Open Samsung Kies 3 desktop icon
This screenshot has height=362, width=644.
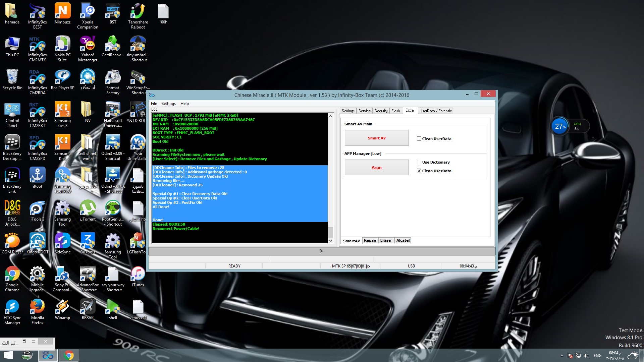click(x=63, y=114)
